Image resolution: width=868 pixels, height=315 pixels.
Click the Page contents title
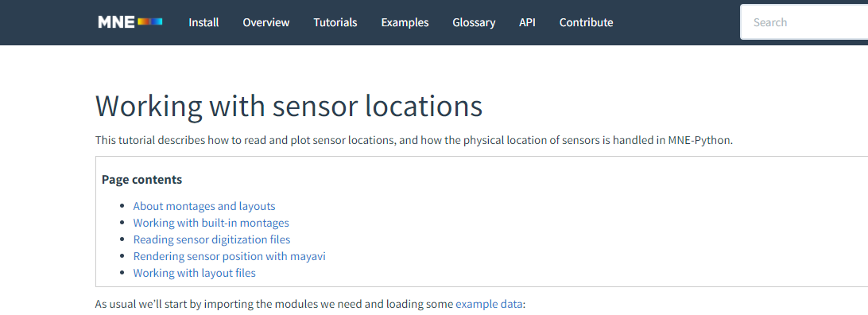pos(141,180)
